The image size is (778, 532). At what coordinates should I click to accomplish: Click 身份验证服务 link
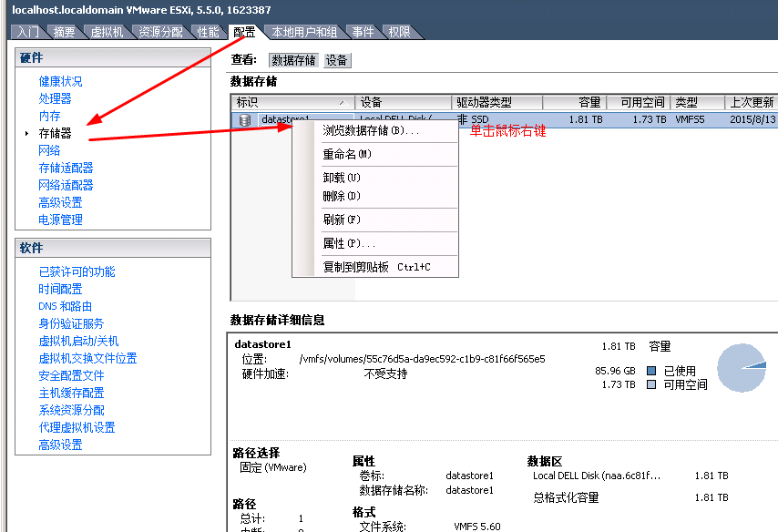point(71,323)
